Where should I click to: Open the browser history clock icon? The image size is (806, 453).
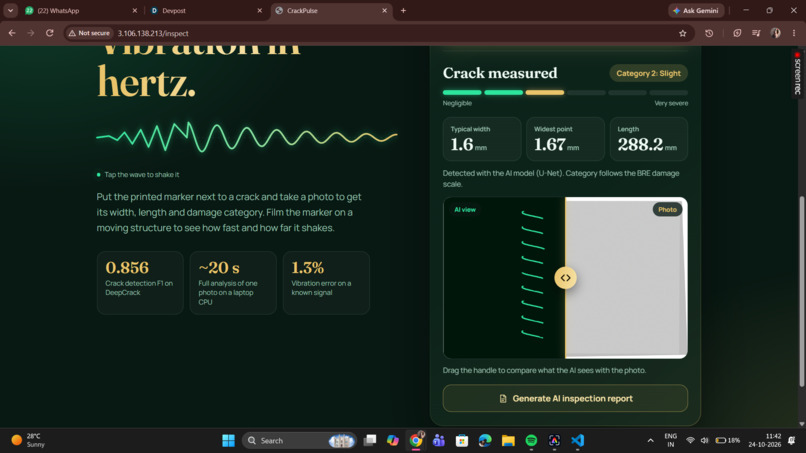[x=709, y=33]
